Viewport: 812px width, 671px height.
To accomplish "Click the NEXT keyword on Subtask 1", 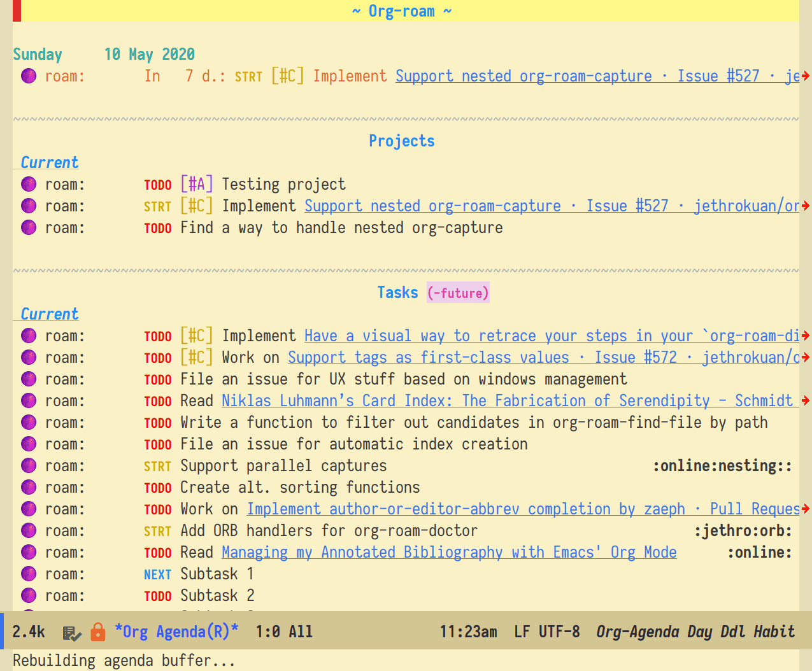I will (x=158, y=574).
